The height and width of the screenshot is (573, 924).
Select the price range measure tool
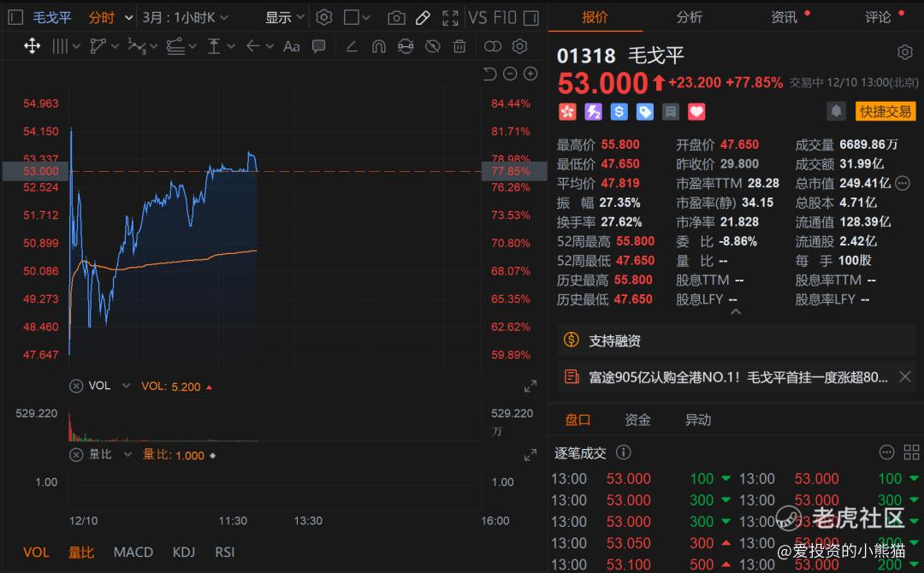(214, 46)
